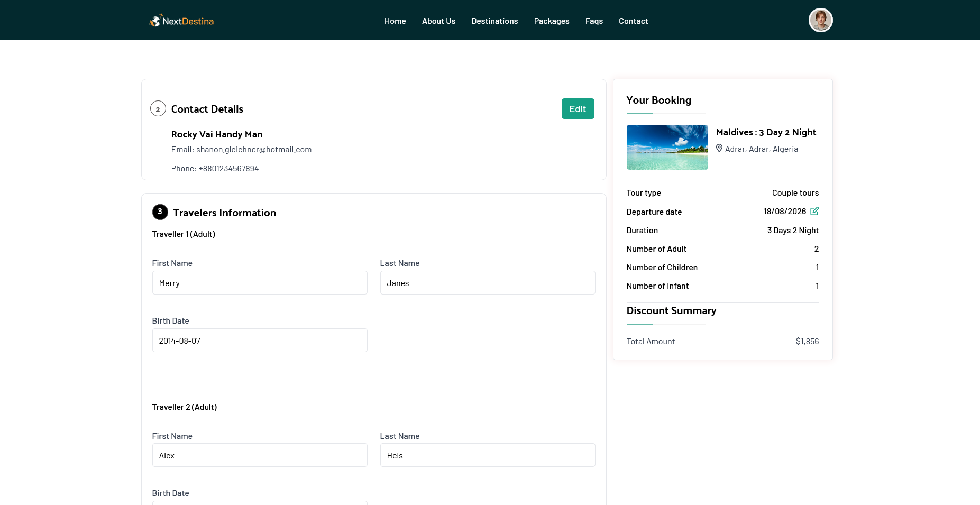The height and width of the screenshot is (505, 980).
Task: Click the 18/08/2026 departure date value
Action: pyautogui.click(x=785, y=212)
